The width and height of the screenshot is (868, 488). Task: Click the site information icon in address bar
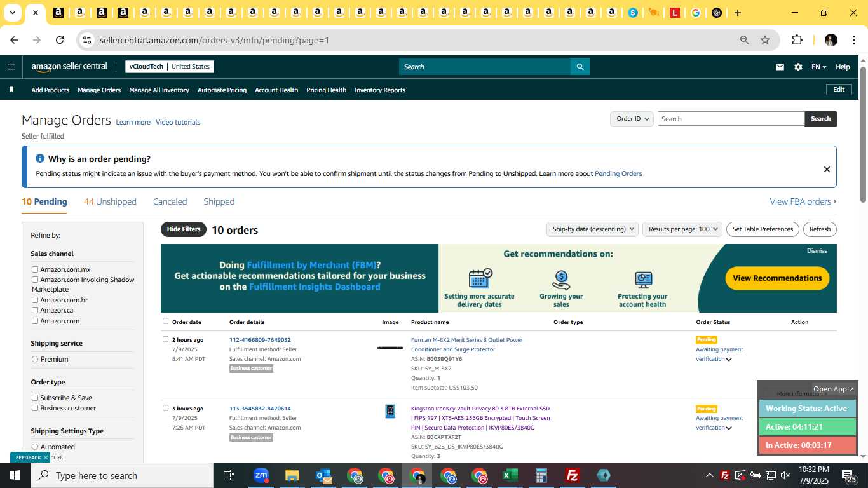click(x=87, y=40)
